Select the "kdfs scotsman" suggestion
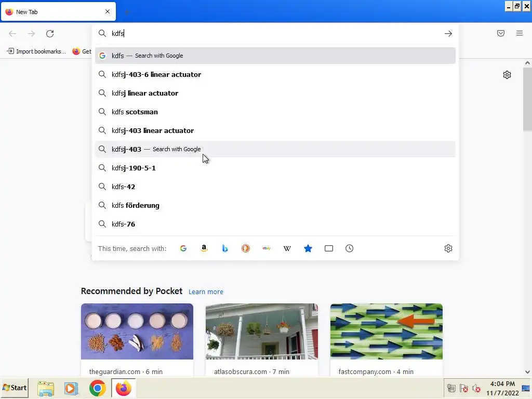Image resolution: width=532 pixels, height=399 pixels. [275, 112]
